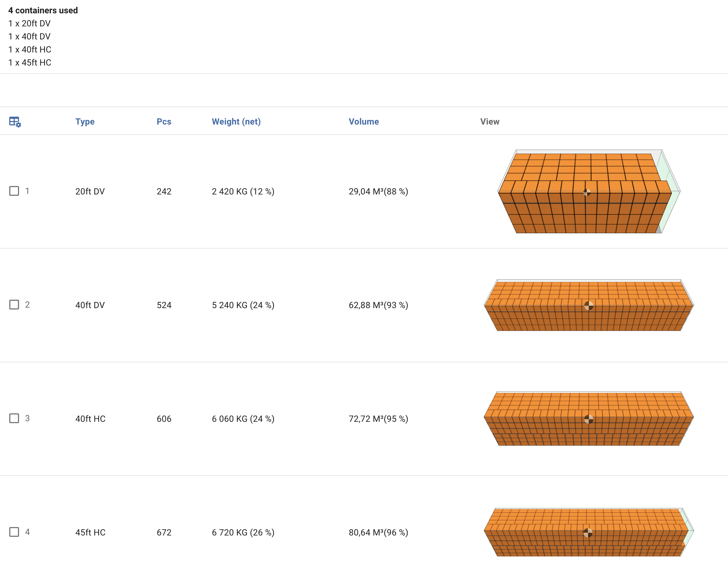The height and width of the screenshot is (570, 728).
Task: Click center-of-gravity marker in 40ft HC view
Action: [x=589, y=419]
